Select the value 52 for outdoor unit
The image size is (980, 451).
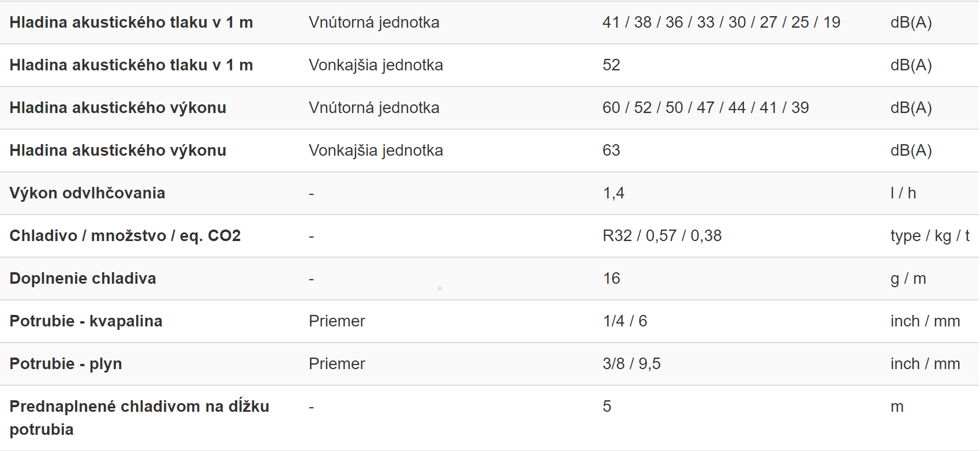[611, 65]
